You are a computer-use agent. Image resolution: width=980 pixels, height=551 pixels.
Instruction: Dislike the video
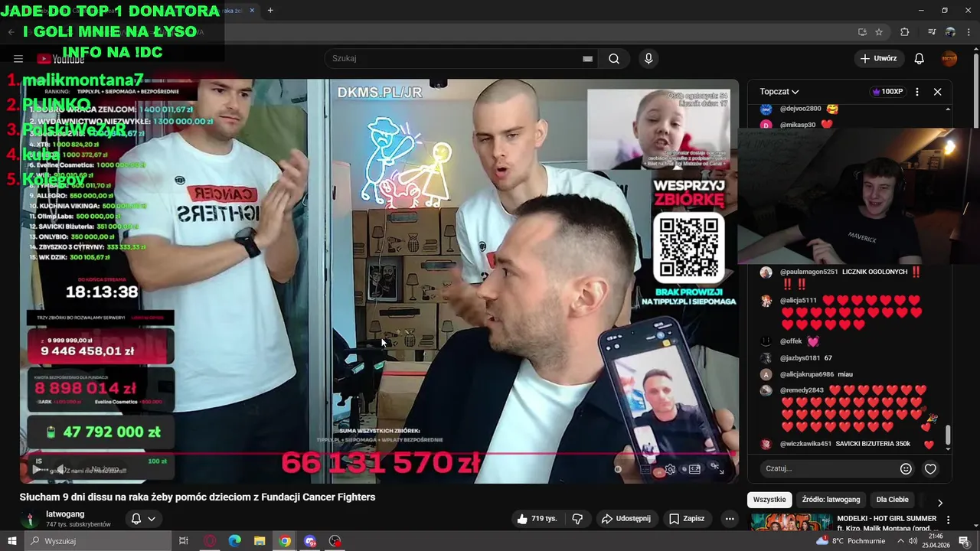pyautogui.click(x=577, y=518)
